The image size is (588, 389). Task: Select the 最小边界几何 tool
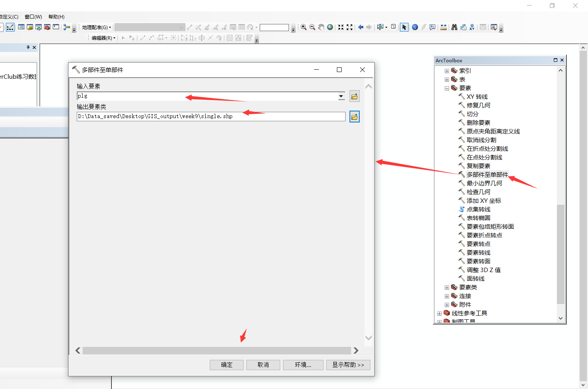coord(484,183)
